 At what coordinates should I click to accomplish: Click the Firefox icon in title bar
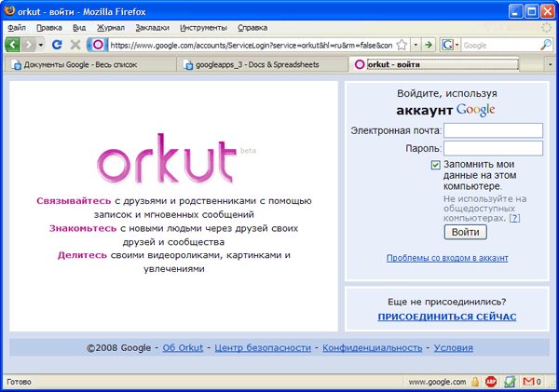9,11
